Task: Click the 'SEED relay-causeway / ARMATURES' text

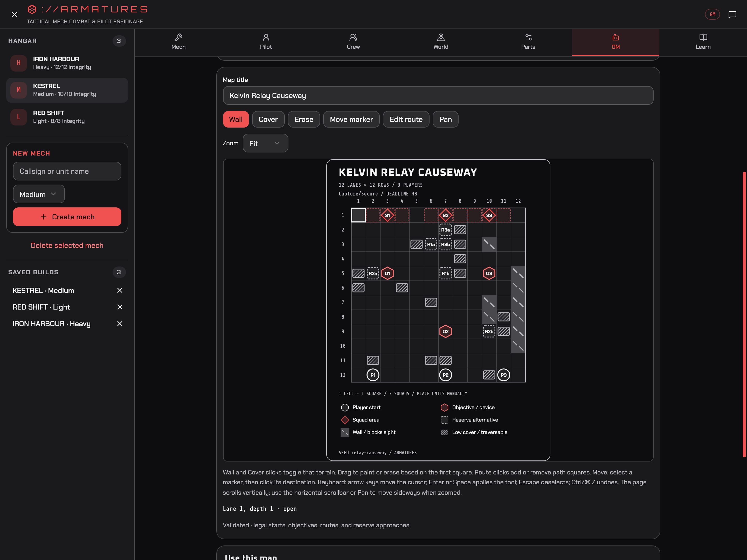Action: click(x=378, y=453)
